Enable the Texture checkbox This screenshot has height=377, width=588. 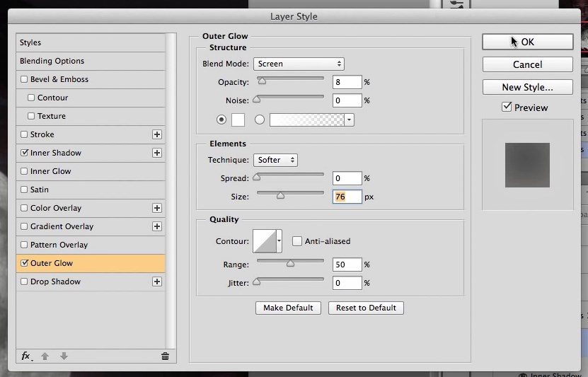pos(31,116)
